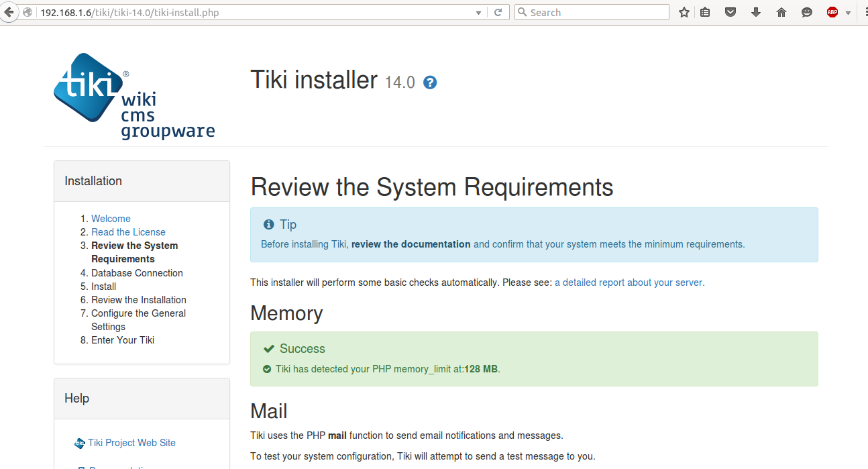Show bookmarks list icon
The width and height of the screenshot is (868, 469).
point(705,12)
